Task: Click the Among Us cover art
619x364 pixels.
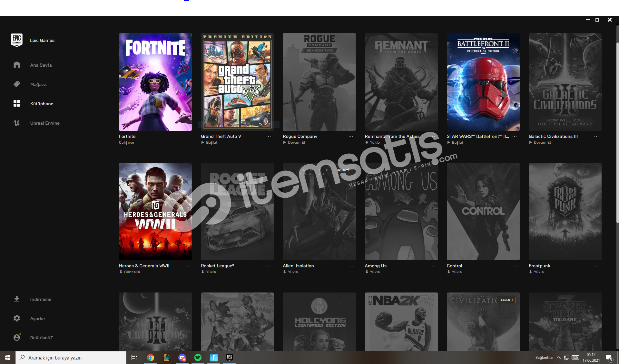Action: (x=401, y=212)
